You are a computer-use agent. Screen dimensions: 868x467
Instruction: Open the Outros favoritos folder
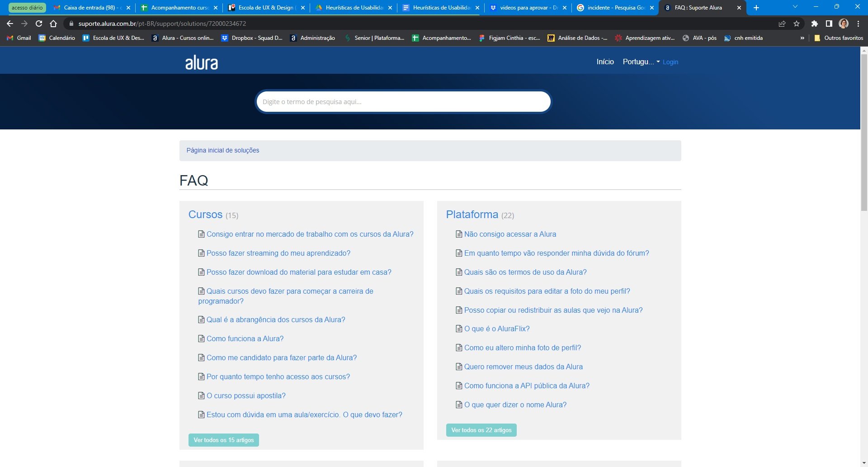839,38
